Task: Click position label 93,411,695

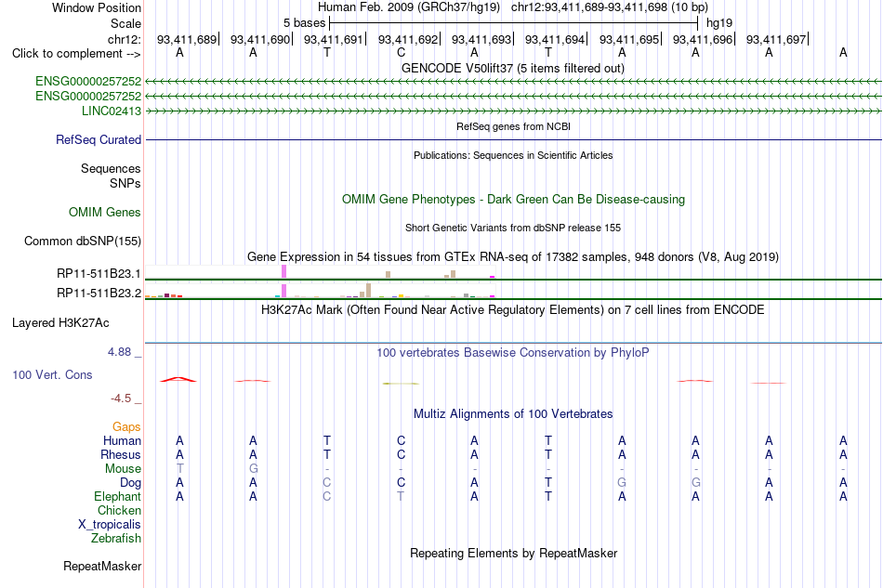Action: [x=629, y=39]
